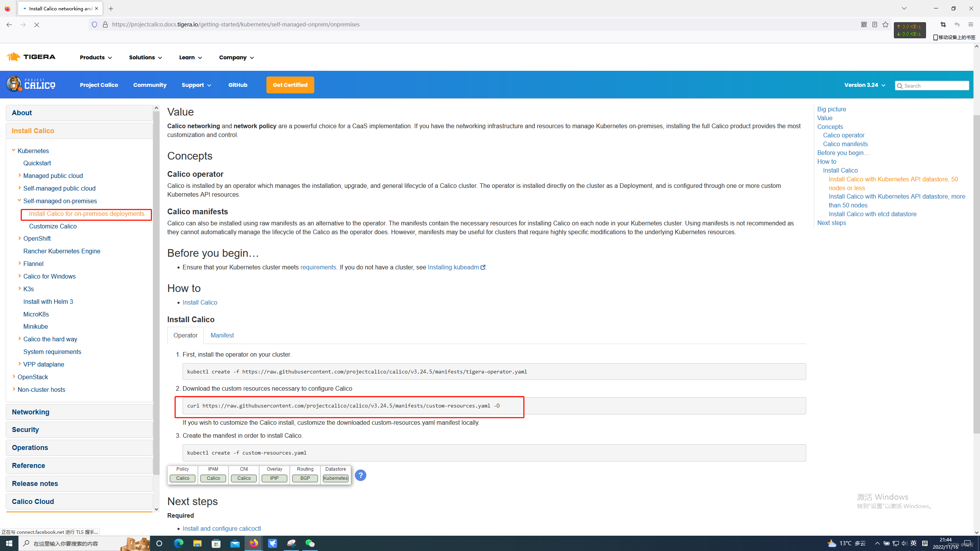Toggle reader view icon in address bar
This screenshot has height=551, width=980.
[875, 24]
